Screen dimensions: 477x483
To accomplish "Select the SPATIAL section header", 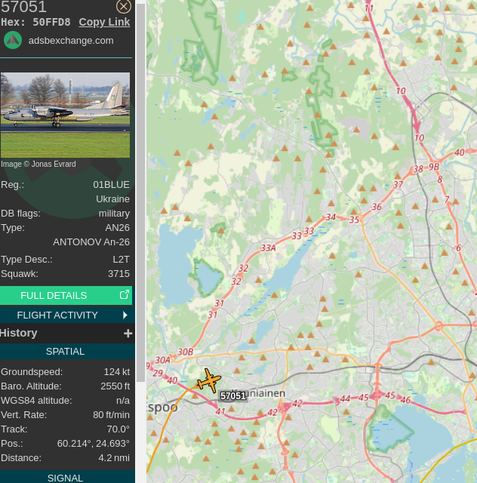I will pyautogui.click(x=67, y=351).
